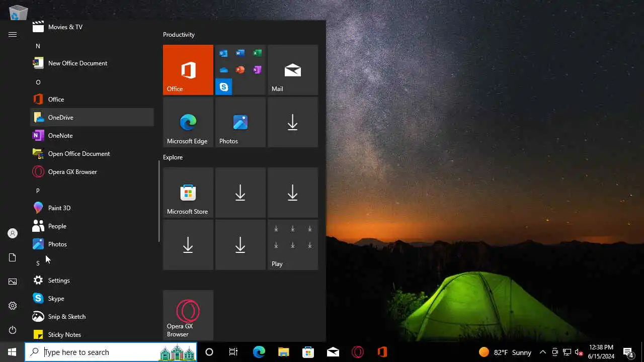
Task: Open Microsoft Store from the taskbar
Action: pyautogui.click(x=308, y=352)
